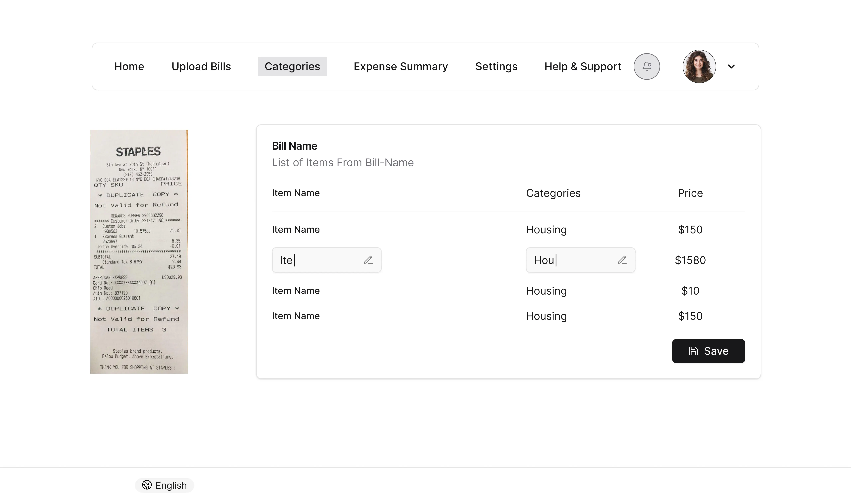This screenshot has height=504, width=851.
Task: Click pencil icon in category field
Action: click(x=622, y=260)
